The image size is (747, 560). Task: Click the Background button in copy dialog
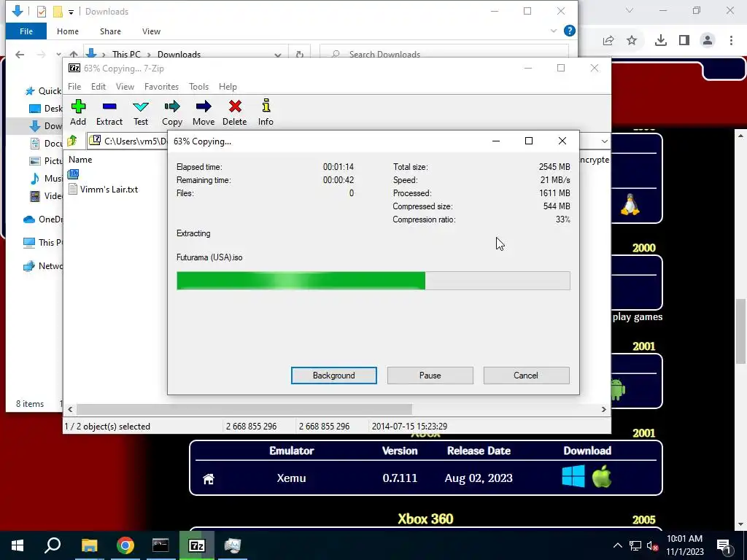(x=334, y=376)
